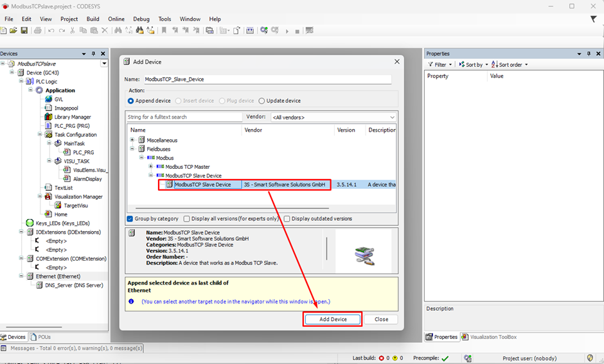Open a project with the folder icon
The height and width of the screenshot is (364, 604).
click(x=13, y=30)
